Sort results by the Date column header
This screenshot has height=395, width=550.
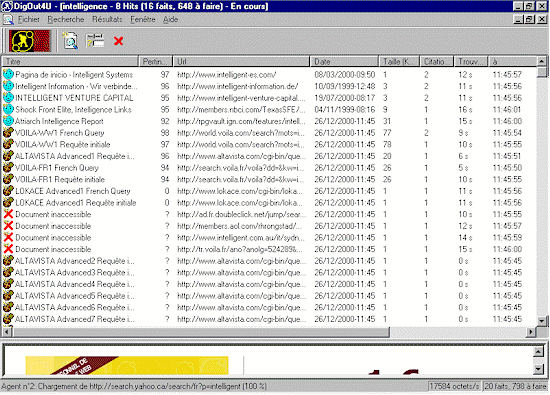point(344,61)
